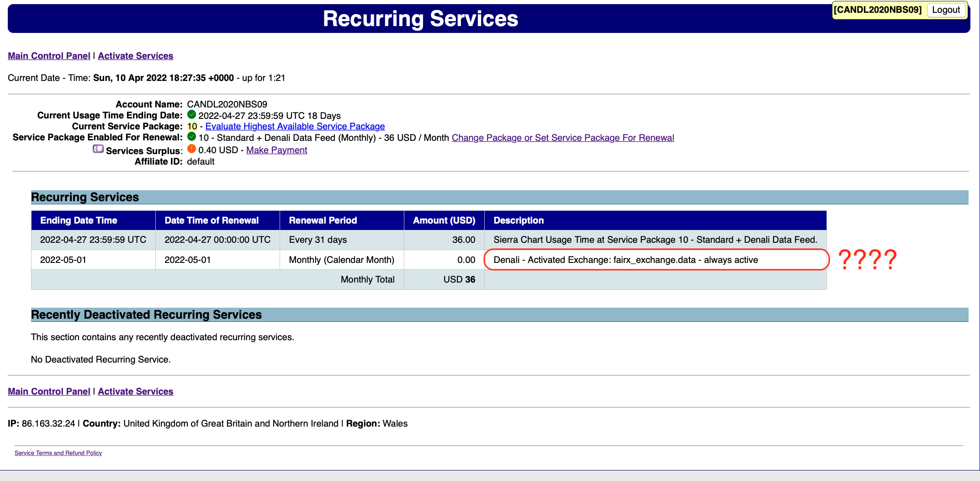980x481 pixels.
Task: Select the 2022-04-27 00:00:00 UTC renewal cell
Action: pyautogui.click(x=217, y=240)
